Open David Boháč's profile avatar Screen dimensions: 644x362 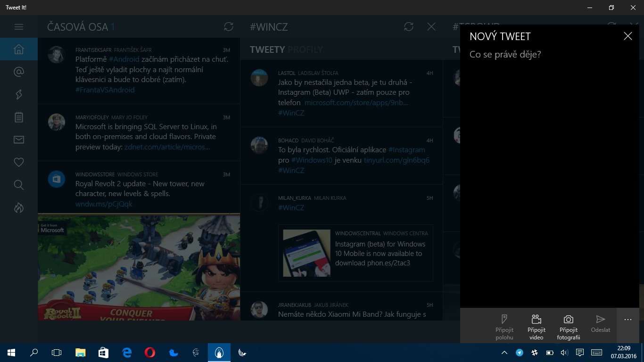pyautogui.click(x=259, y=145)
